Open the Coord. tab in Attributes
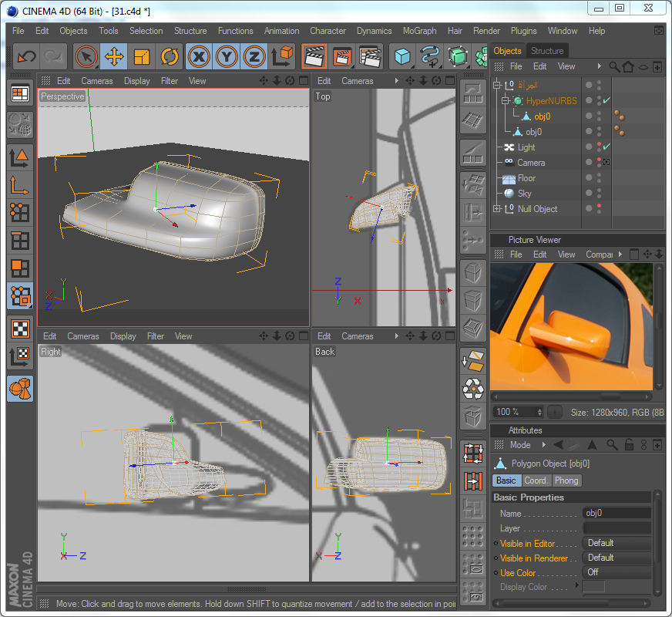This screenshot has width=672, height=617. (x=536, y=480)
